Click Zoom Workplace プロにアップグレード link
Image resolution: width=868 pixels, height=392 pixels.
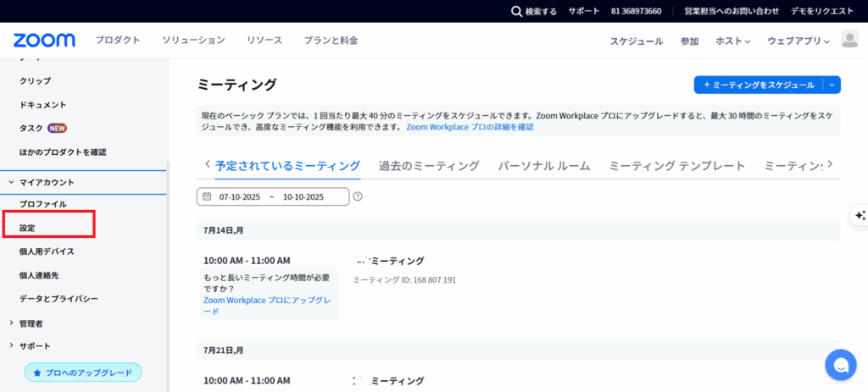[x=267, y=305]
